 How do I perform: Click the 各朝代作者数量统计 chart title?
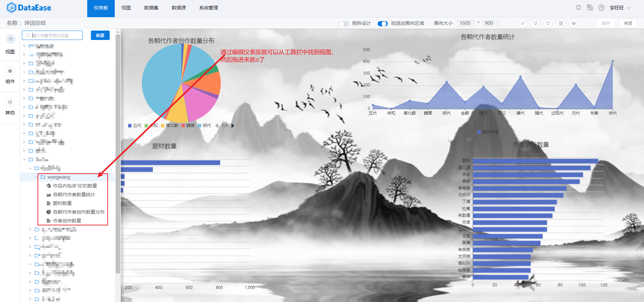pos(488,37)
